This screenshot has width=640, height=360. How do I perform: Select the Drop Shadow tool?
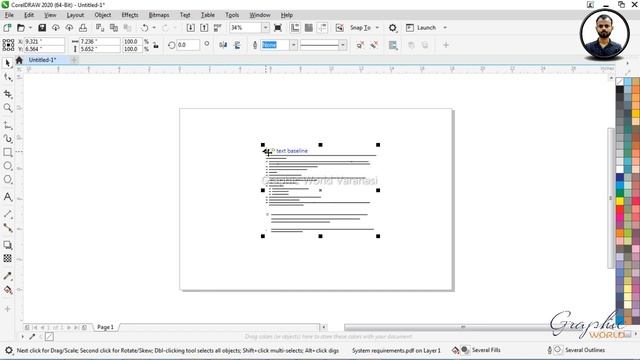(7, 245)
